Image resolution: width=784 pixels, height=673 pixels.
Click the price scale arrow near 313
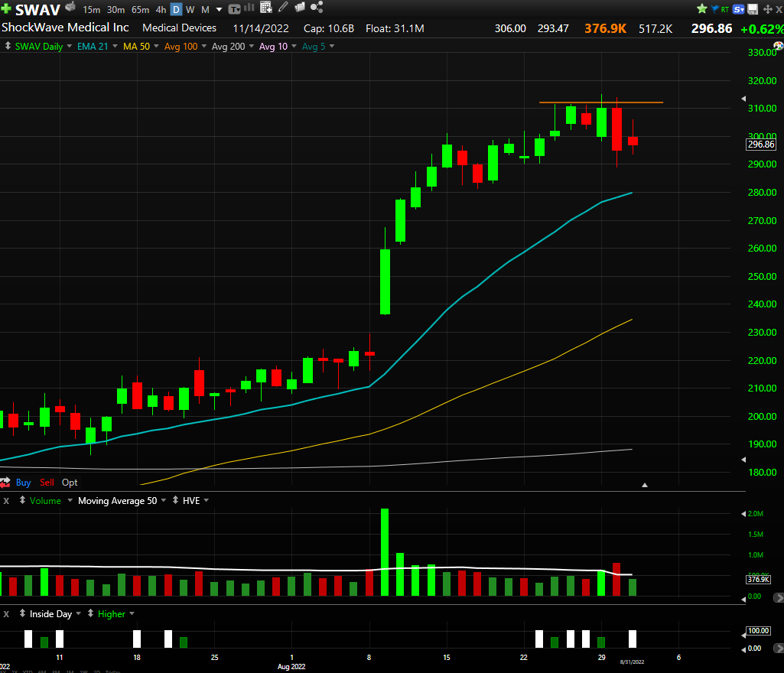coord(743,99)
